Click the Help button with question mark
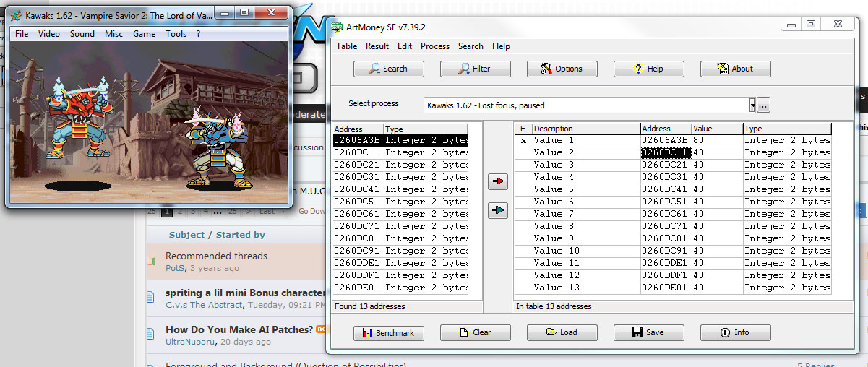 click(649, 69)
